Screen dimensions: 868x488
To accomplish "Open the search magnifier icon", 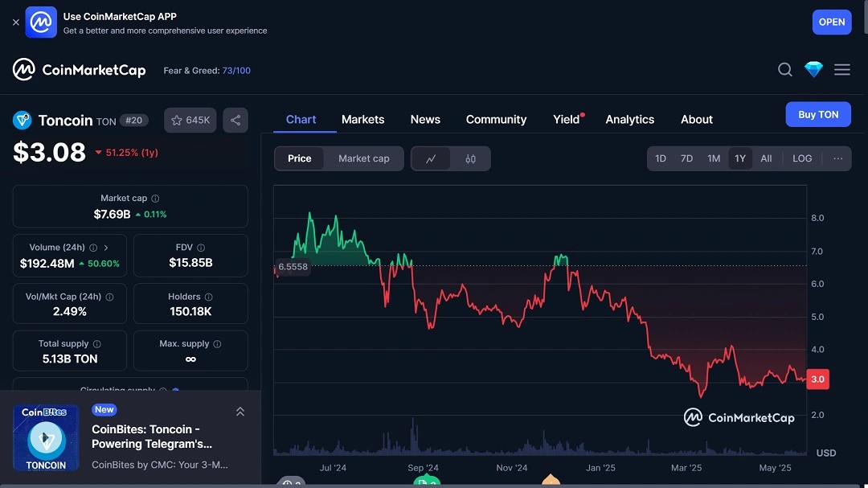I will coord(784,70).
